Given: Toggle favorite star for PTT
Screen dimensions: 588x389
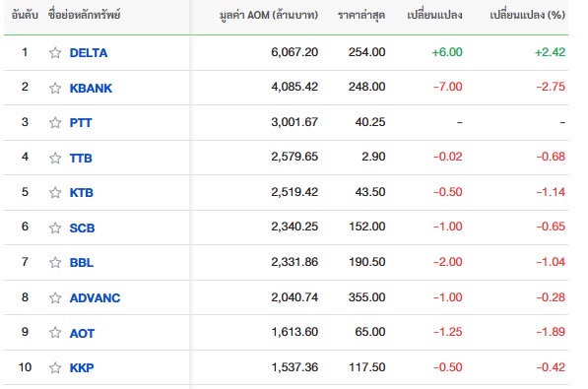Looking at the screenshot, I should tap(55, 122).
